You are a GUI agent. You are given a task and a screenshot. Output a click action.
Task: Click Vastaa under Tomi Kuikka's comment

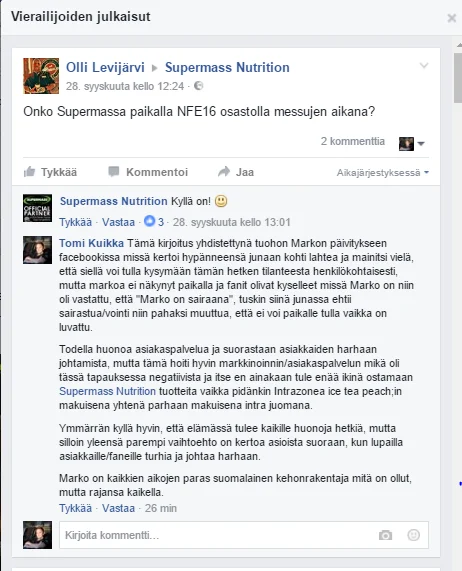coord(118,508)
